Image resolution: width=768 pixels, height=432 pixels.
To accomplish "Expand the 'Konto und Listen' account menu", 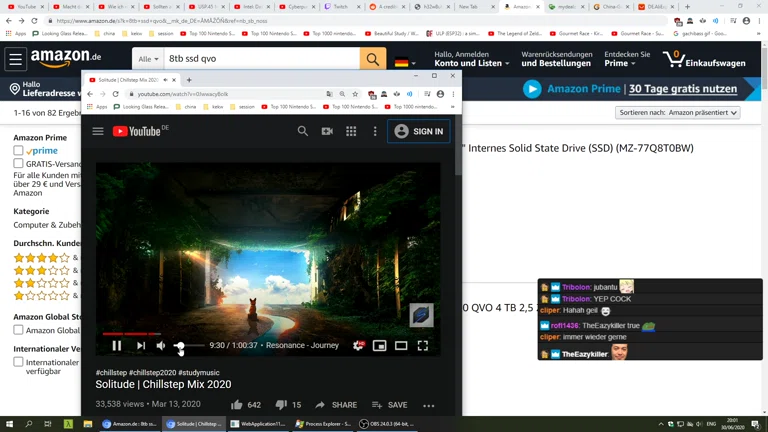I will [468, 63].
